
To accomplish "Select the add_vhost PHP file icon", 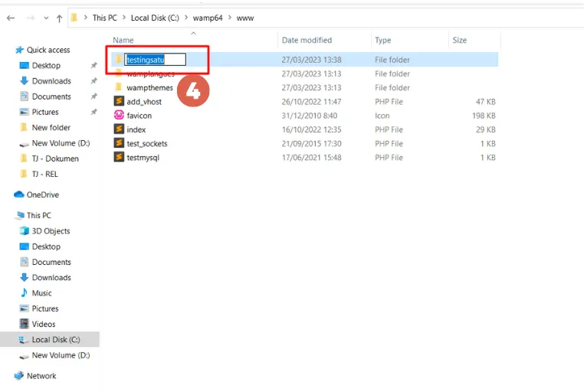I will tap(119, 101).
